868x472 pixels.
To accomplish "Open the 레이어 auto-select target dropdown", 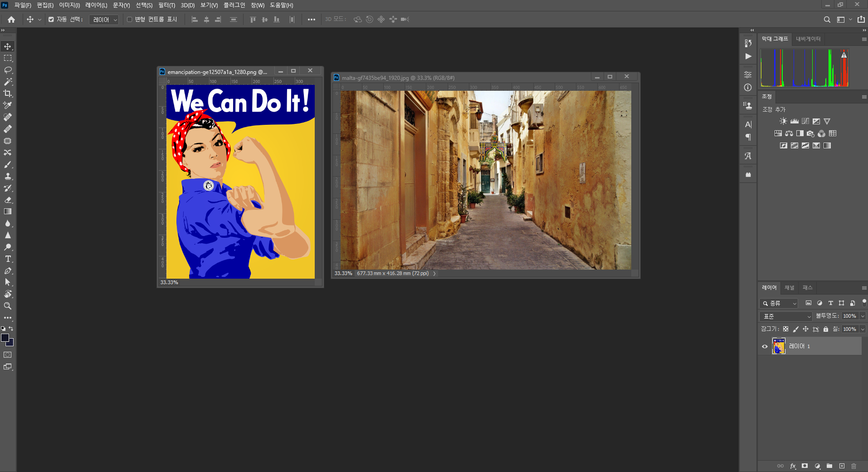I will tap(104, 20).
